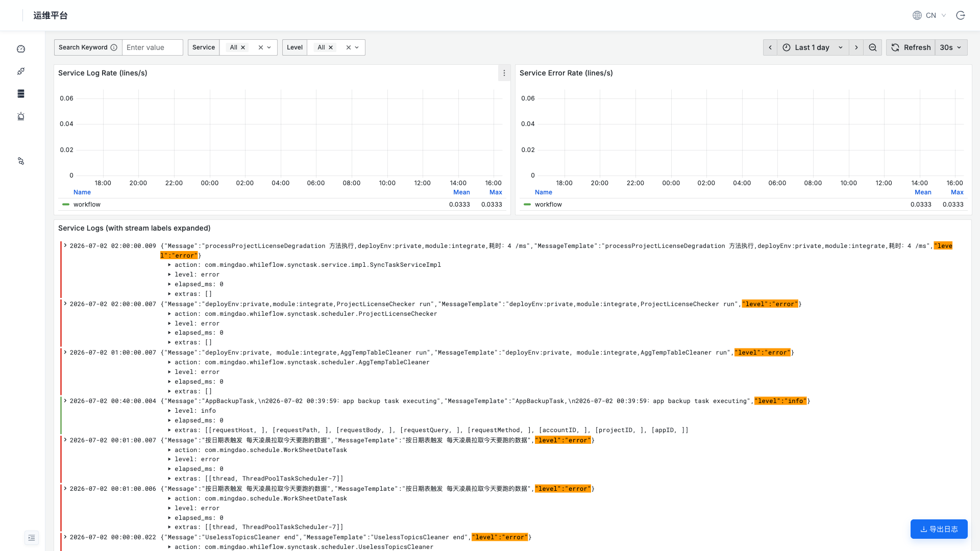Collapse the sidebar menu toggle icon
This screenshot has height=551, width=980.
[x=32, y=538]
